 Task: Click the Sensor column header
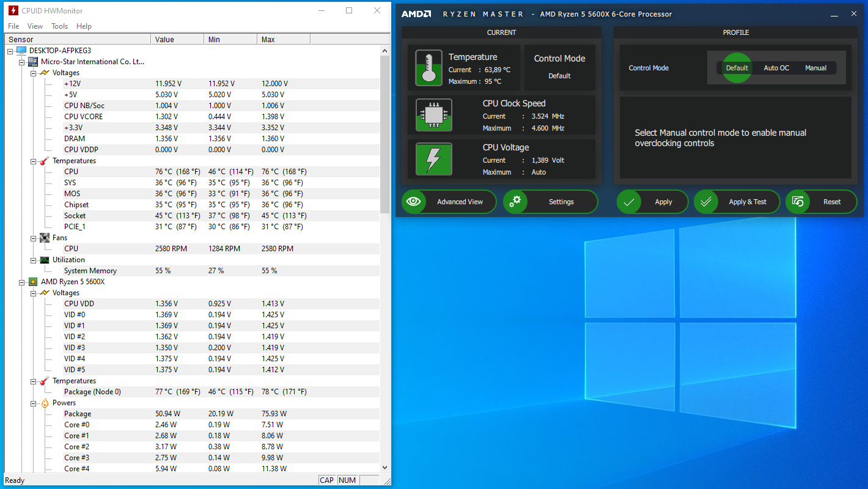[x=78, y=39]
